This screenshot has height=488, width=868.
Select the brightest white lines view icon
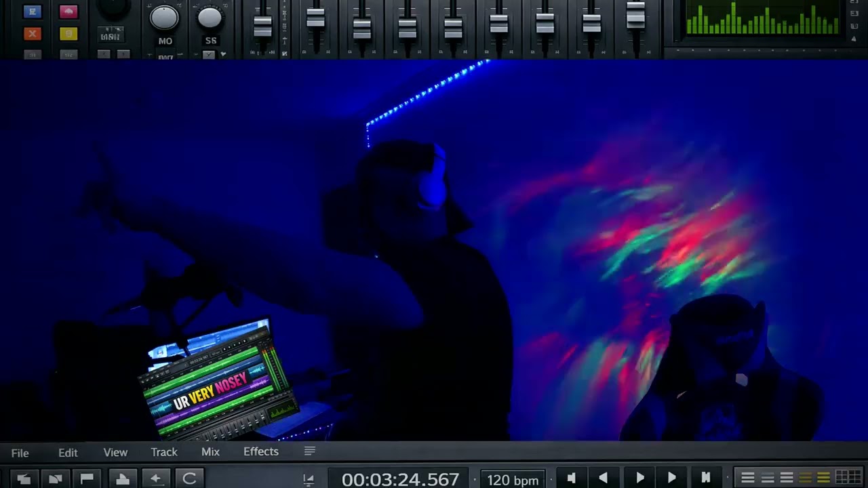point(748,479)
